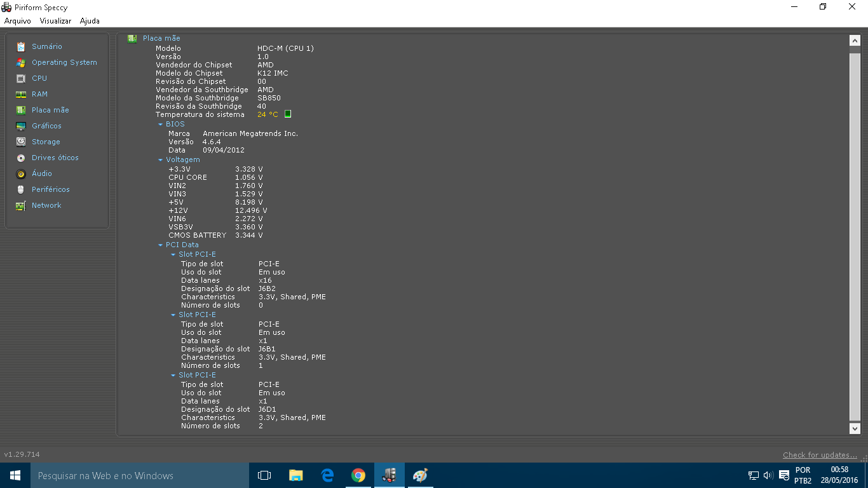Select Operating System in the sidebar

click(x=64, y=62)
